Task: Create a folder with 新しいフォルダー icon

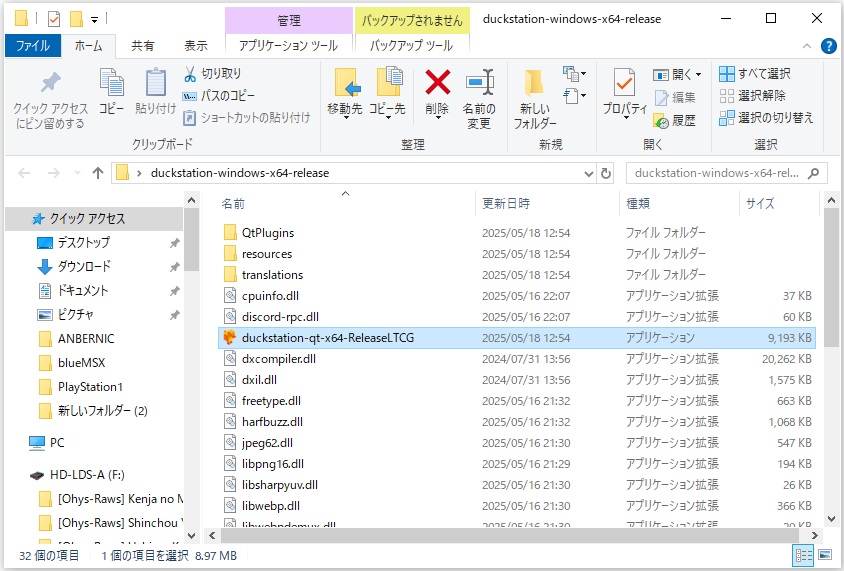Action: pyautogui.click(x=533, y=83)
